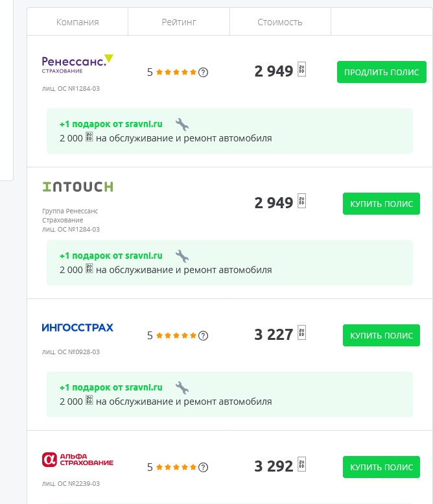Click help icon beside Ренессанс rating
The image size is (433, 504).
(204, 72)
